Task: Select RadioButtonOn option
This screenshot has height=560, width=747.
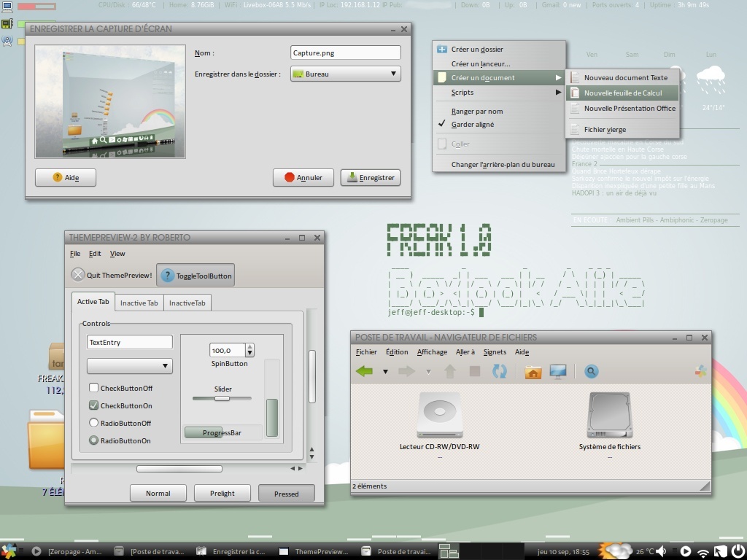Action: click(120, 440)
